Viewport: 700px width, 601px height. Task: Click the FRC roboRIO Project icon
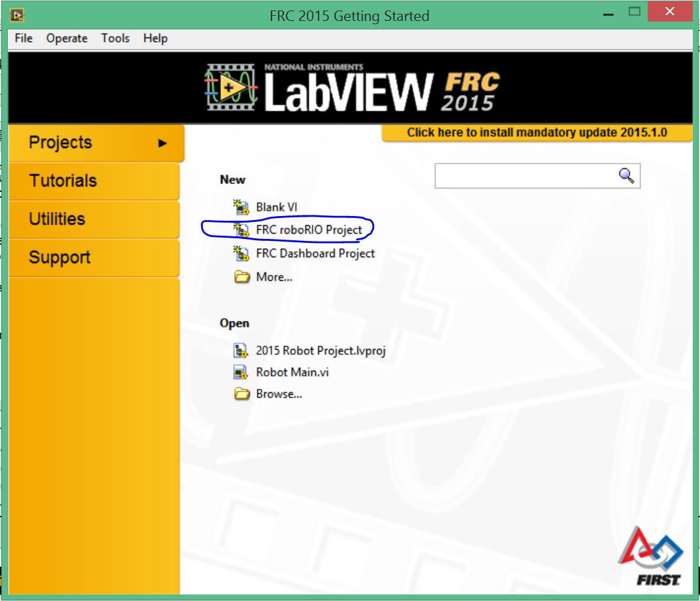point(241,230)
